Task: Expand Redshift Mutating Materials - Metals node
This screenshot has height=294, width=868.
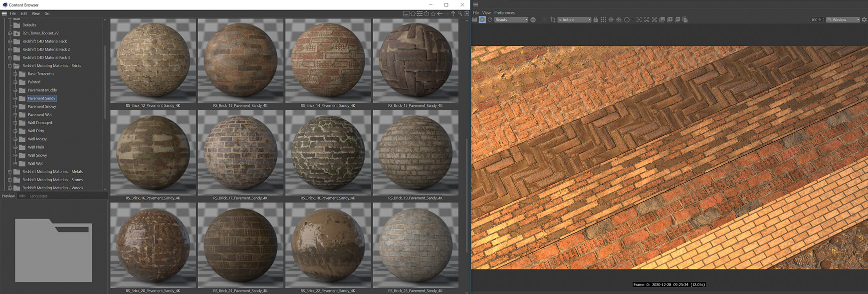Action: click(x=9, y=172)
